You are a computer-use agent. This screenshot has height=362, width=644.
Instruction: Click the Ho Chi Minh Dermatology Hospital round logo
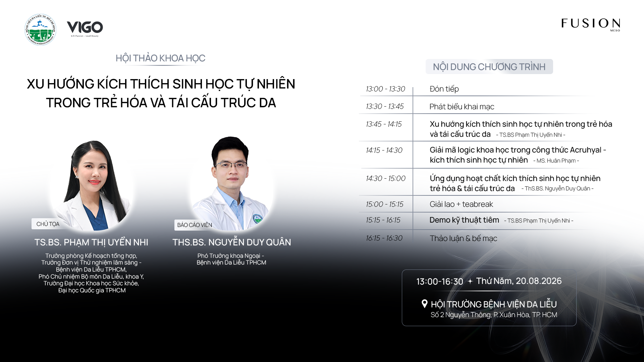coord(40,29)
